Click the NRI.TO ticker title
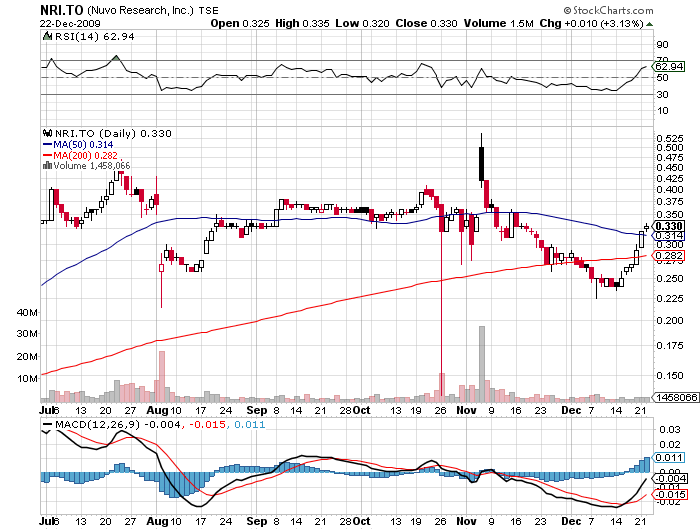The image size is (700, 530). coord(62,10)
